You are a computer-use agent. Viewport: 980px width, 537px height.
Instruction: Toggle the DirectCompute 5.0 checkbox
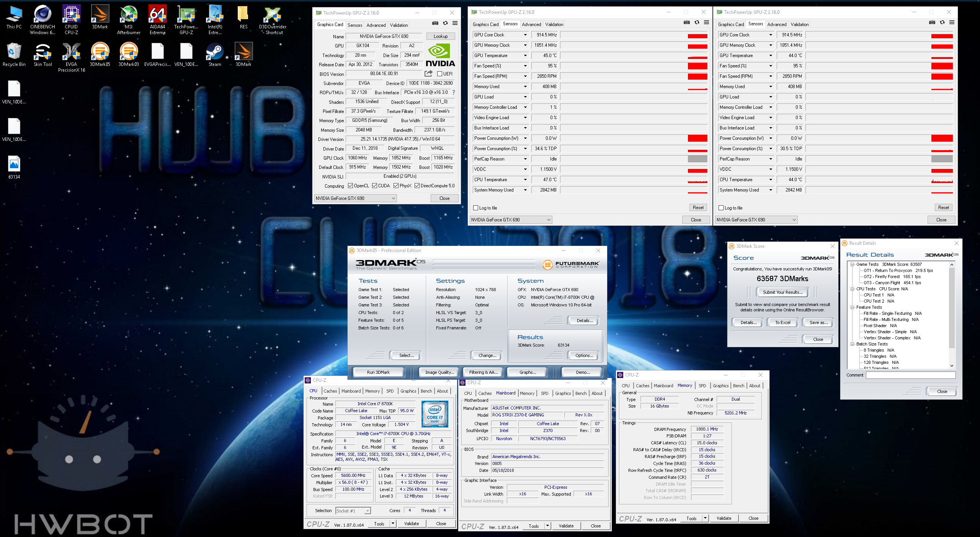417,186
